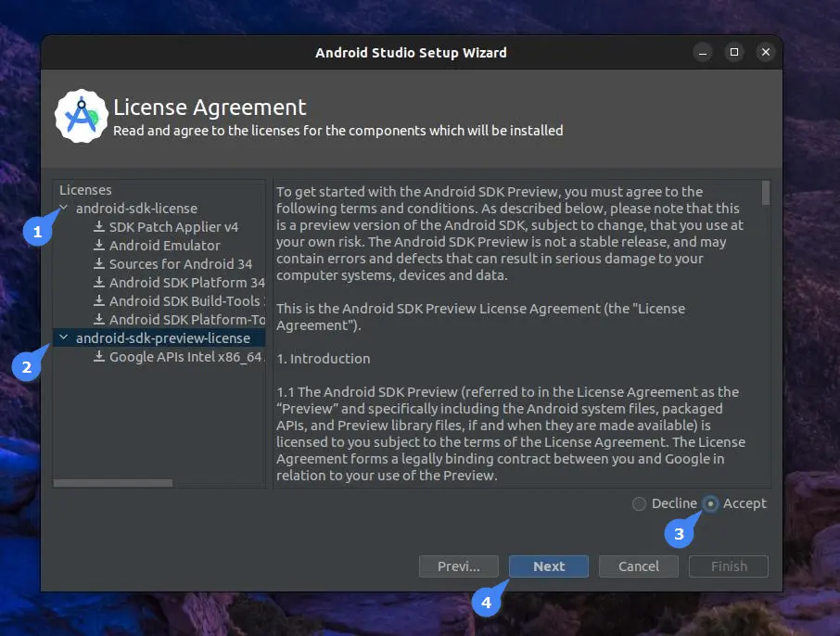
Task: Click download icon beside Android SDK Platform 34
Action: coord(99,283)
